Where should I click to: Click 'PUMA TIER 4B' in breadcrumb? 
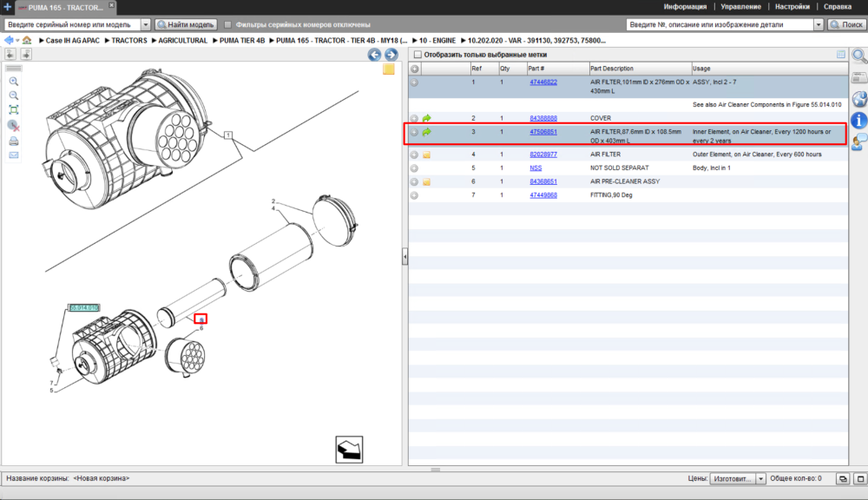242,41
